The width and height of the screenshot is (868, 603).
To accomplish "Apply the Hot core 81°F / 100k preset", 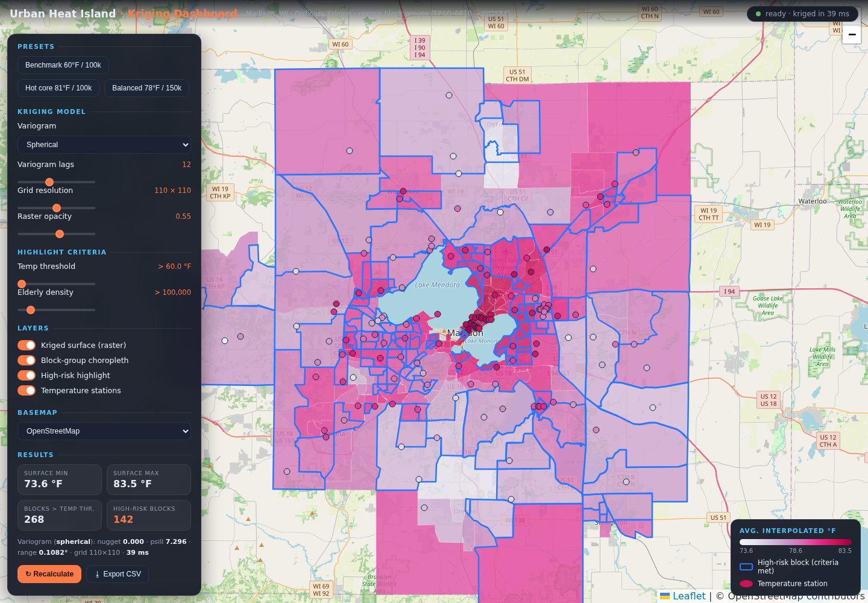I will tap(58, 88).
